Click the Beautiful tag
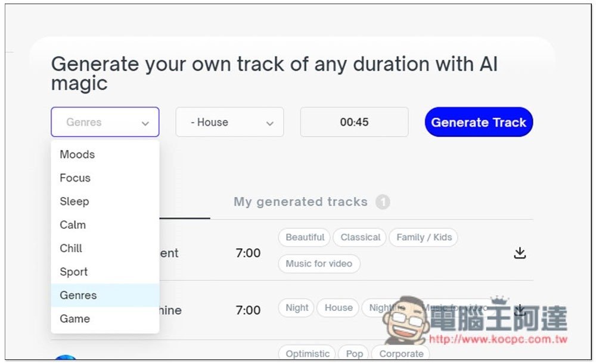The height and width of the screenshot is (364, 596). (x=305, y=237)
